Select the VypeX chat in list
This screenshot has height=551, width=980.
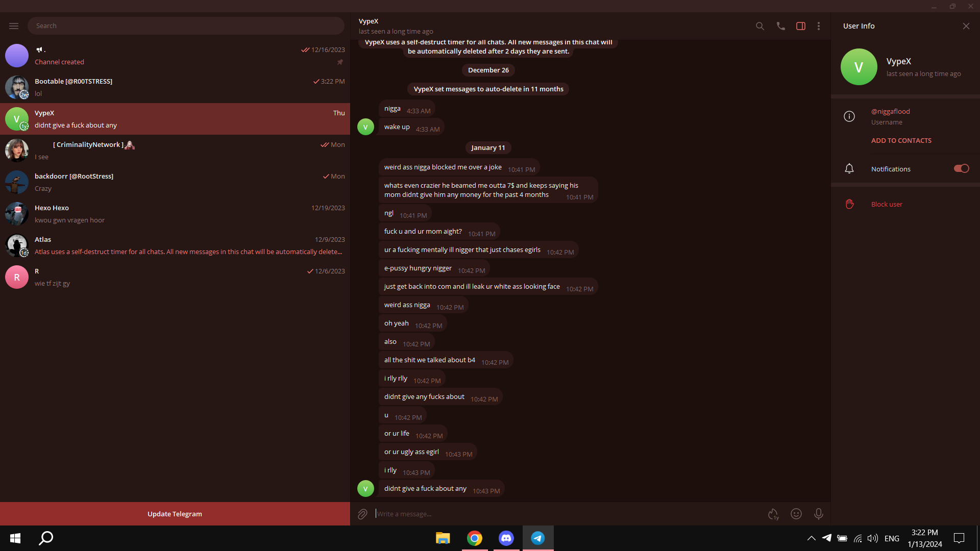pyautogui.click(x=175, y=119)
